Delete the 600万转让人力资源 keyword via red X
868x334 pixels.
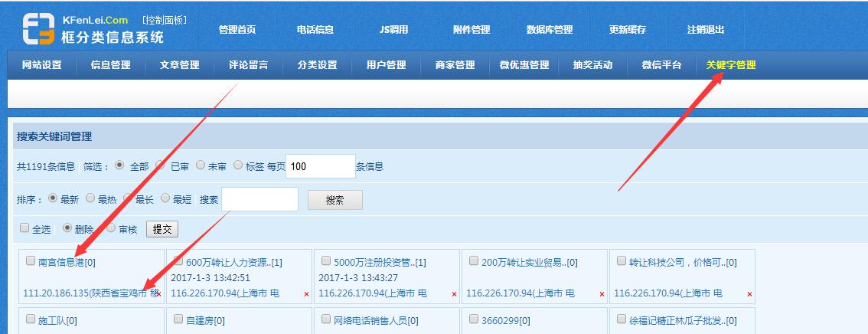point(306,294)
